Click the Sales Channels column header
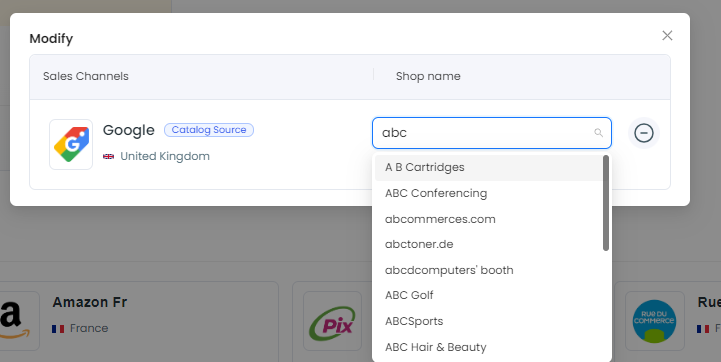The width and height of the screenshot is (721, 362). tap(86, 76)
